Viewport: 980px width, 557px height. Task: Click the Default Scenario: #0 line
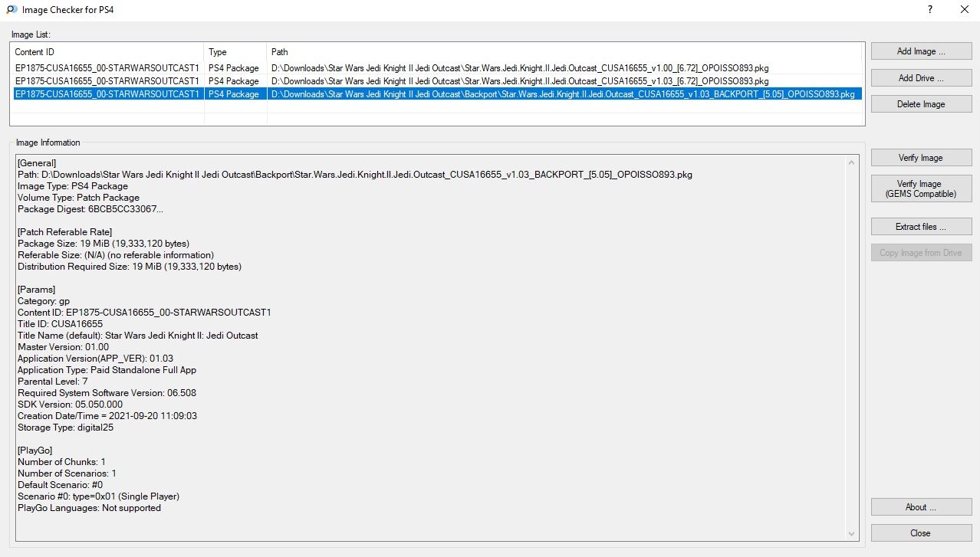(x=60, y=485)
